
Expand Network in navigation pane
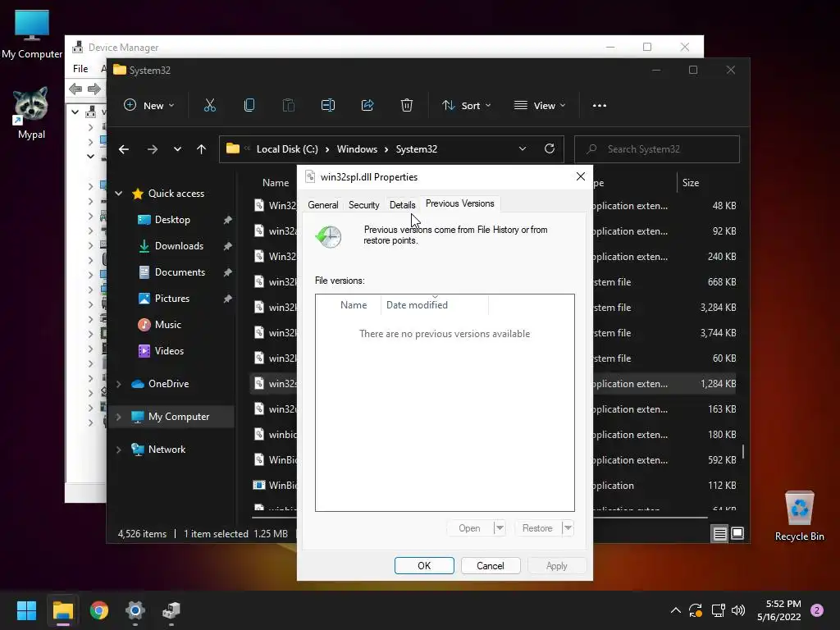point(119,450)
